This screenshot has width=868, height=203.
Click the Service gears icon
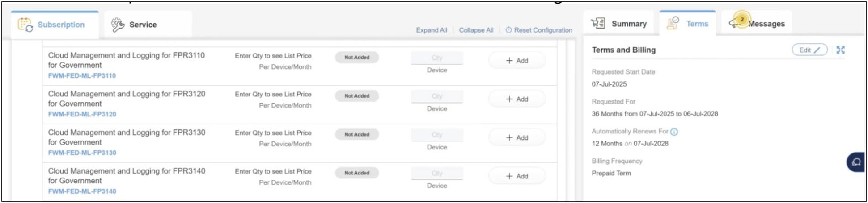coord(118,25)
